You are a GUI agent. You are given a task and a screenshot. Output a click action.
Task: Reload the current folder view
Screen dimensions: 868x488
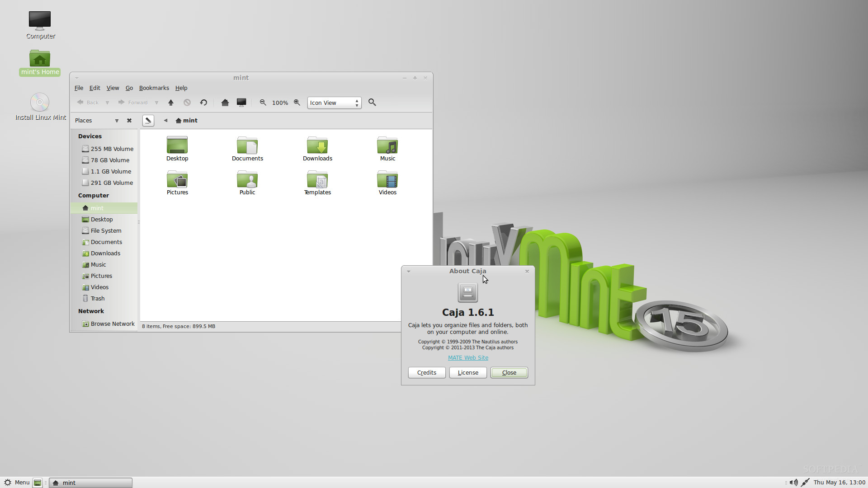pyautogui.click(x=203, y=103)
